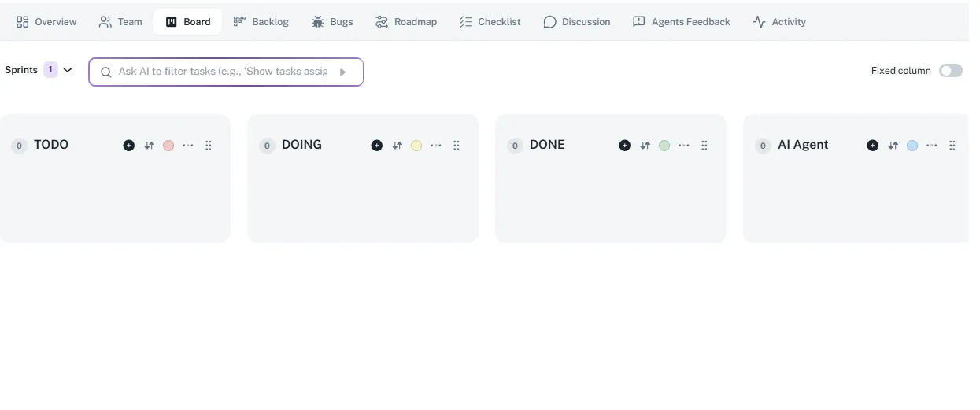Viewport: 980px width, 410px height.
Task: Open the three-dot menu in TODO column
Action: tap(188, 146)
